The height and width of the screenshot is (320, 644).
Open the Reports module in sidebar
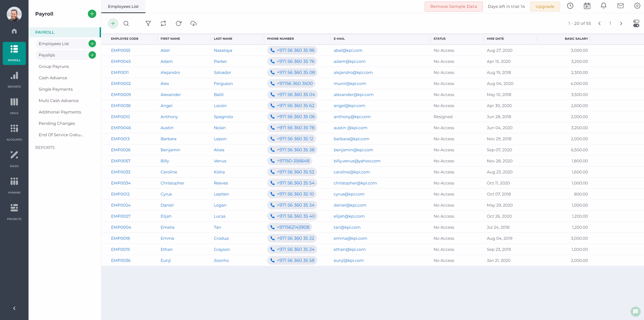(x=14, y=80)
